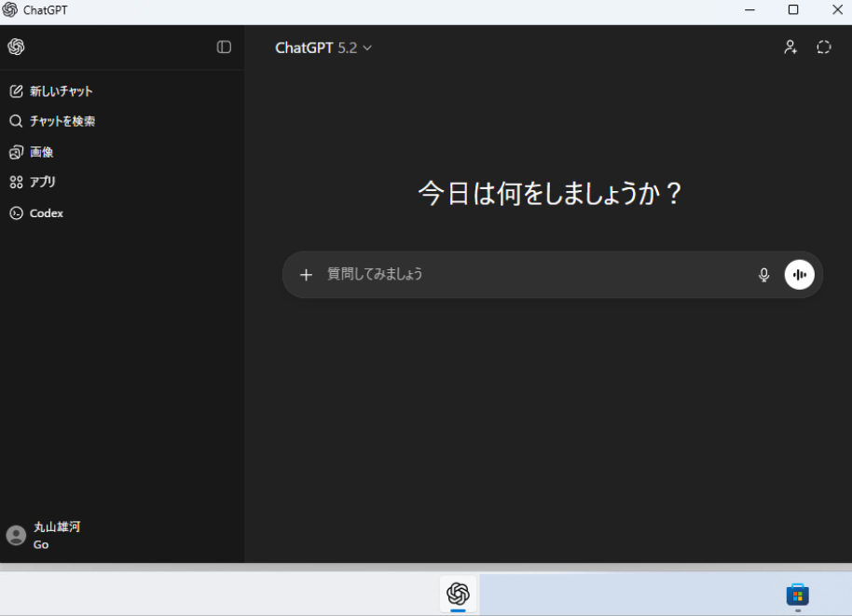Open Microsoft Store from the taskbar
This screenshot has width=852, height=616.
798,595
